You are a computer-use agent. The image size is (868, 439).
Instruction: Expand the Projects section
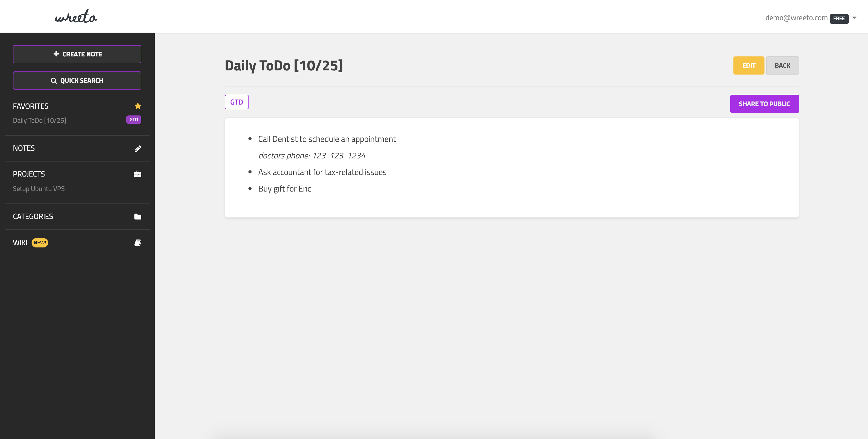click(28, 174)
